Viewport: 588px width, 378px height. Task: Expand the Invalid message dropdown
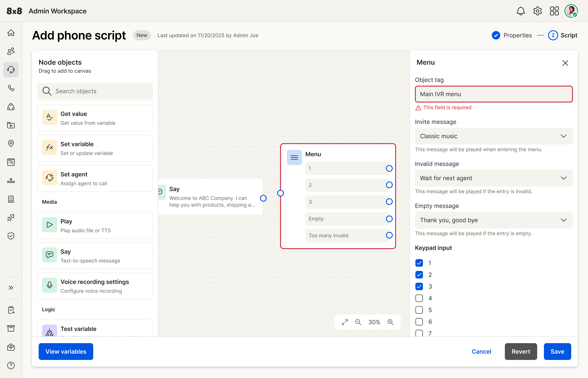pyautogui.click(x=493, y=178)
